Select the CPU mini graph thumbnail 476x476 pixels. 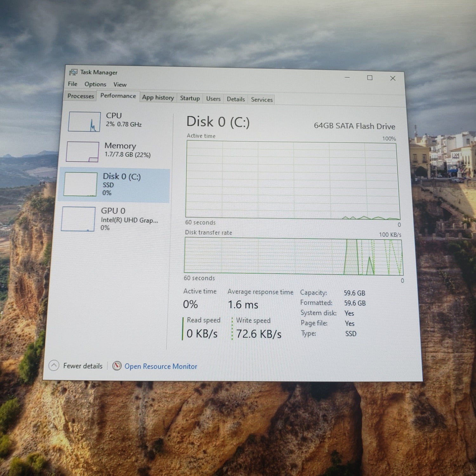[x=84, y=122]
